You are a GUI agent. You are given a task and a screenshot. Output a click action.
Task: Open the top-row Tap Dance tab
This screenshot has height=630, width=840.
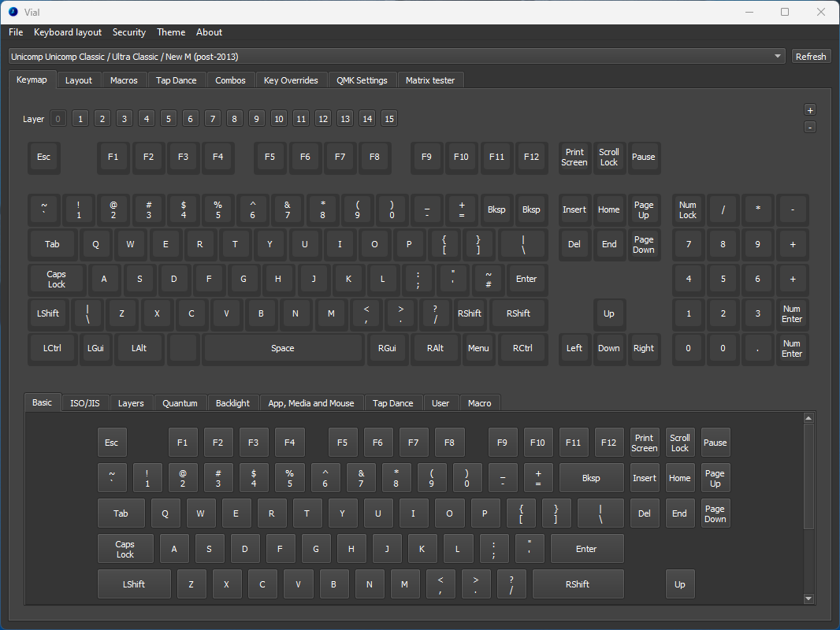177,80
